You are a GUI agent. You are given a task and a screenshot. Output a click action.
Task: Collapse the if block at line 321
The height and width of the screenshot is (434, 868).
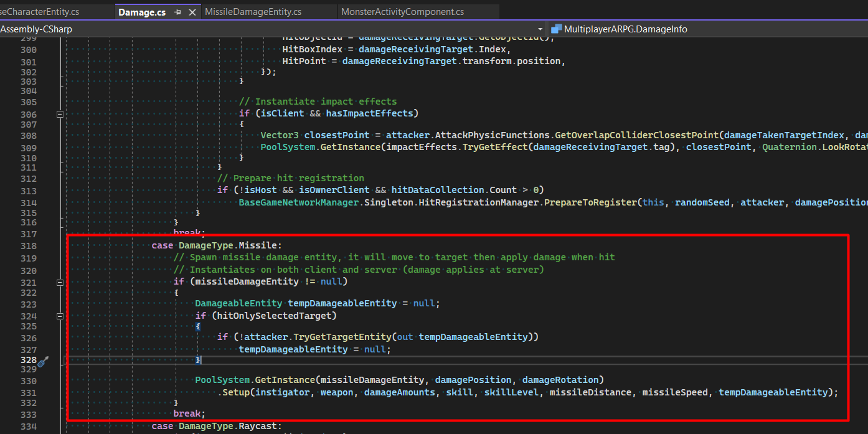tap(60, 281)
